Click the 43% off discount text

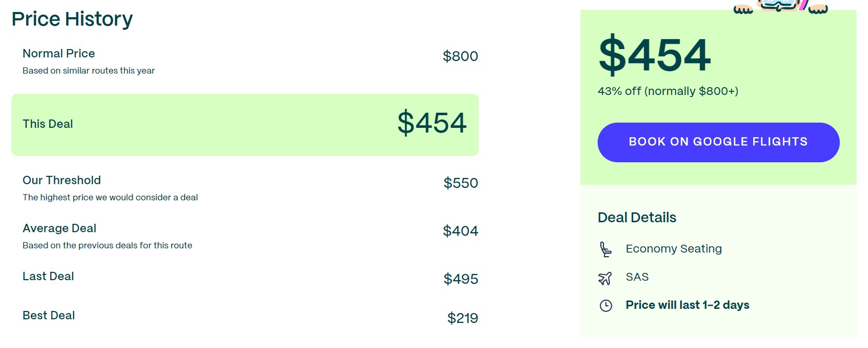click(x=668, y=91)
